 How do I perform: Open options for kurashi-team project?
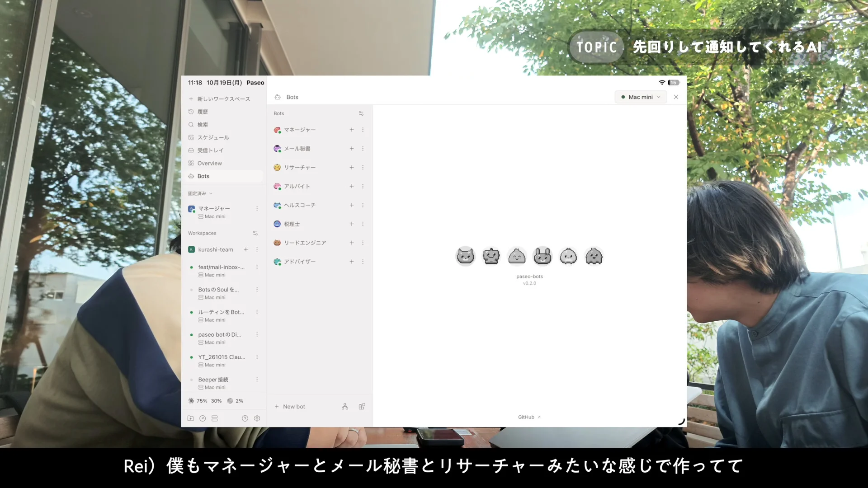[257, 249]
